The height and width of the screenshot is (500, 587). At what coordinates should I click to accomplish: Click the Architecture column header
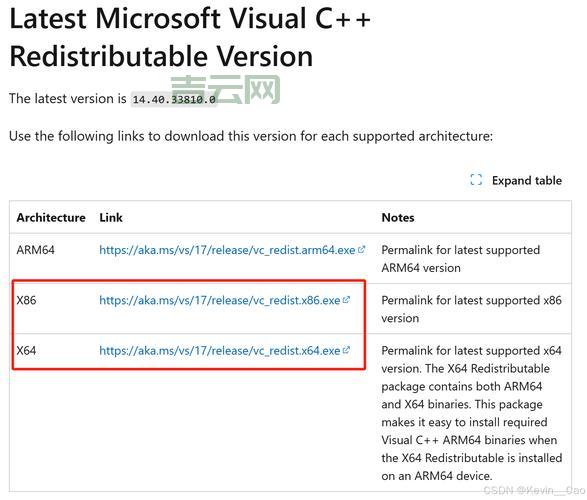51,217
